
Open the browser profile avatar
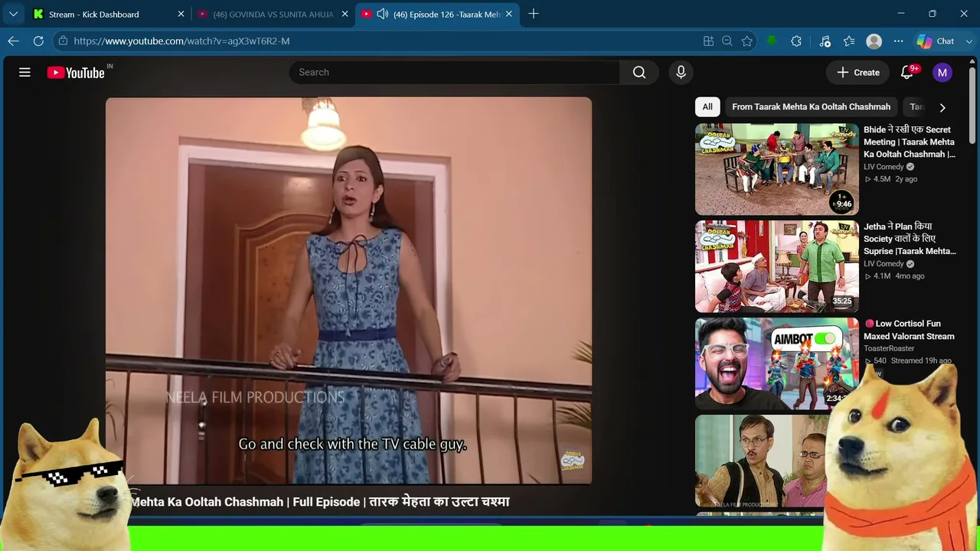pyautogui.click(x=874, y=41)
